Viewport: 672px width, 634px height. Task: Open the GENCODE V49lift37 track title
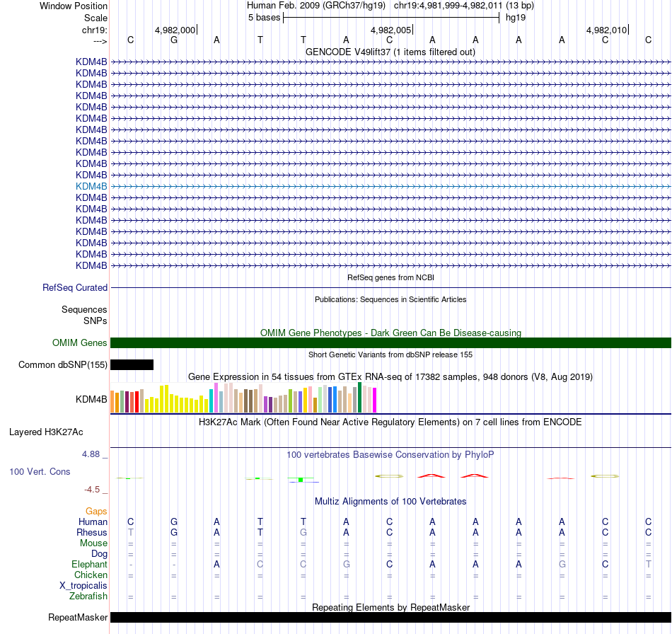click(390, 52)
